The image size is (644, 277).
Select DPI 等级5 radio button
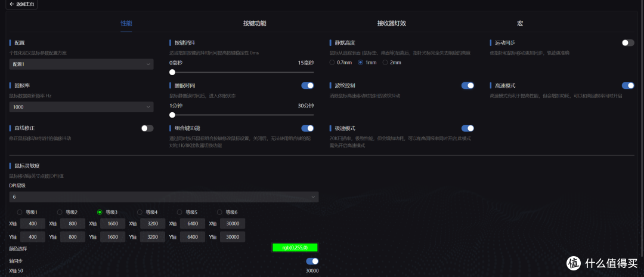(179, 212)
